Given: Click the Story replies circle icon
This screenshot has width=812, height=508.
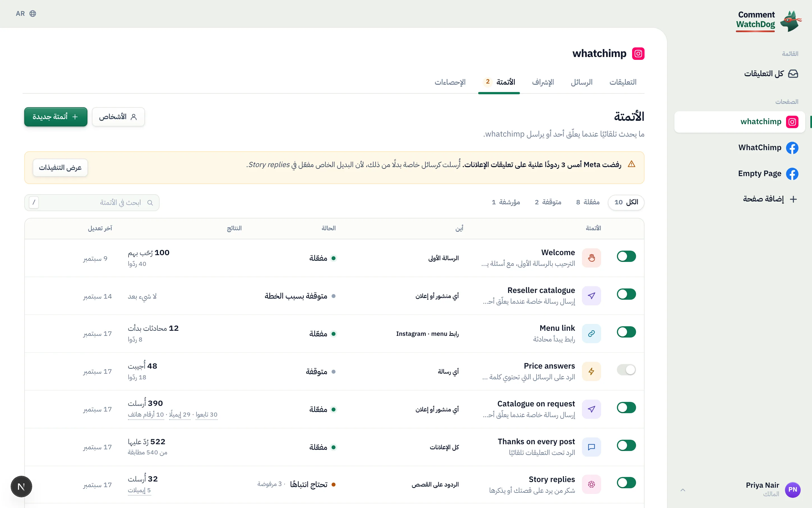Looking at the screenshot, I should click(591, 485).
